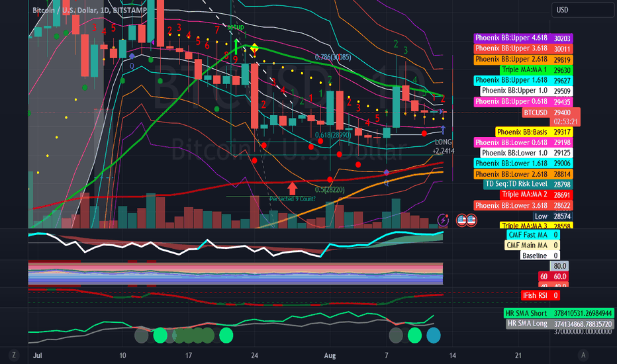
Task: Click the Baseline 0 label
Action: (x=540, y=255)
